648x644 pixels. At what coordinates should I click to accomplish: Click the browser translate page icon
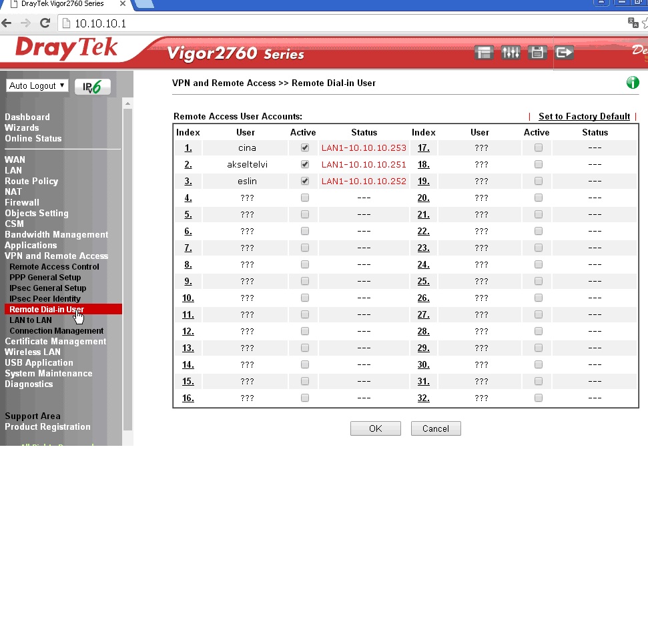point(633,23)
